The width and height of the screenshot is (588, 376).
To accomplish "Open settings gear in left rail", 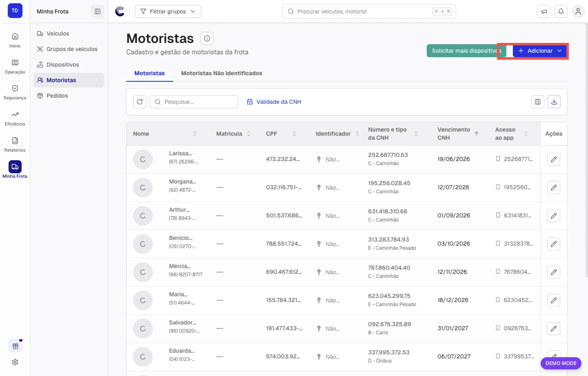I will [x=15, y=362].
